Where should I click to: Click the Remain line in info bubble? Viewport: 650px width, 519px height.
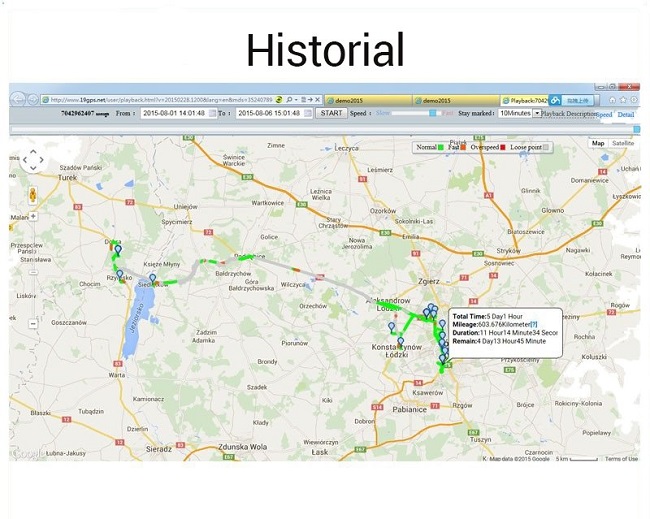(x=499, y=341)
